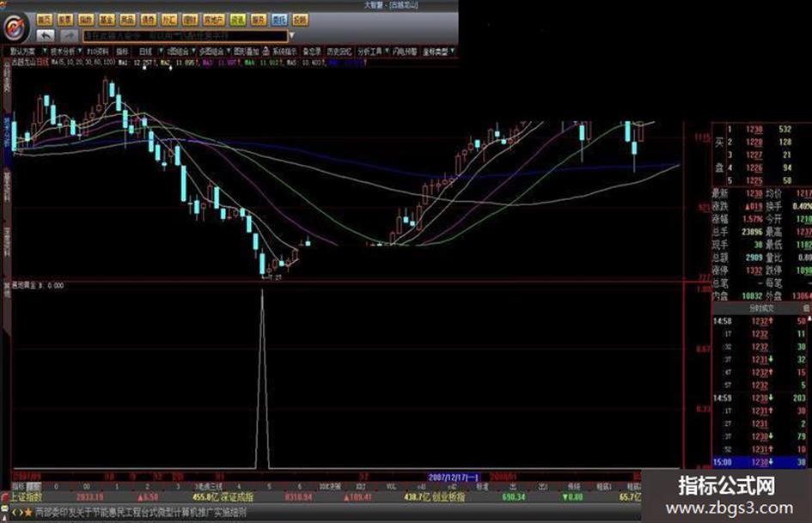Expand the 多图组合 dropdown arrow
Image resolution: width=812 pixels, height=523 pixels.
pyautogui.click(x=229, y=52)
